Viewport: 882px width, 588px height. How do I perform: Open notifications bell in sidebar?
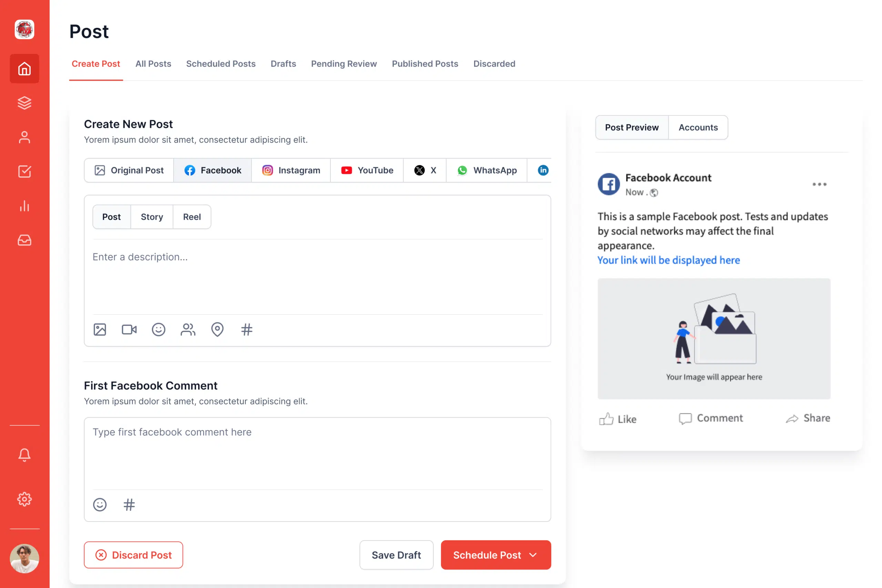24,455
